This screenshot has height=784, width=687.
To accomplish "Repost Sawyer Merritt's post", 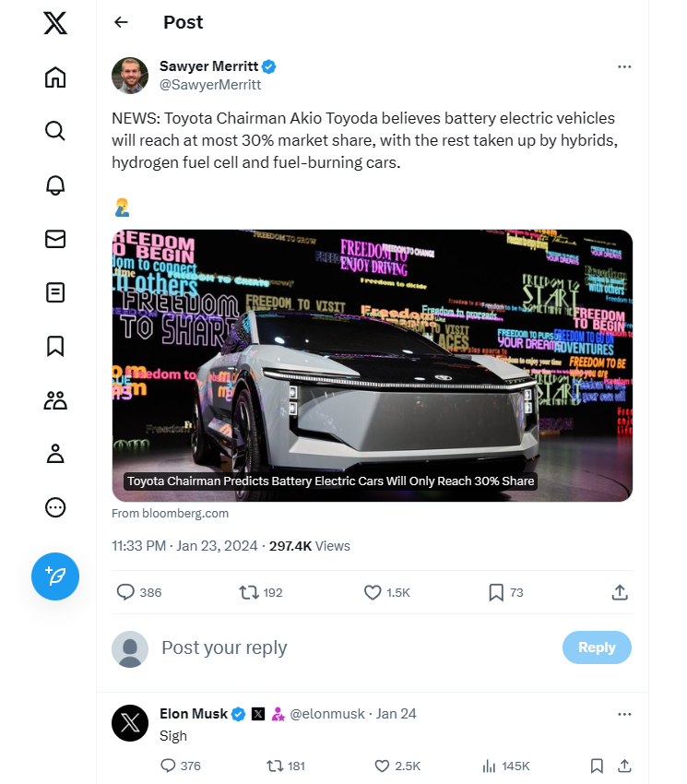I will [249, 592].
